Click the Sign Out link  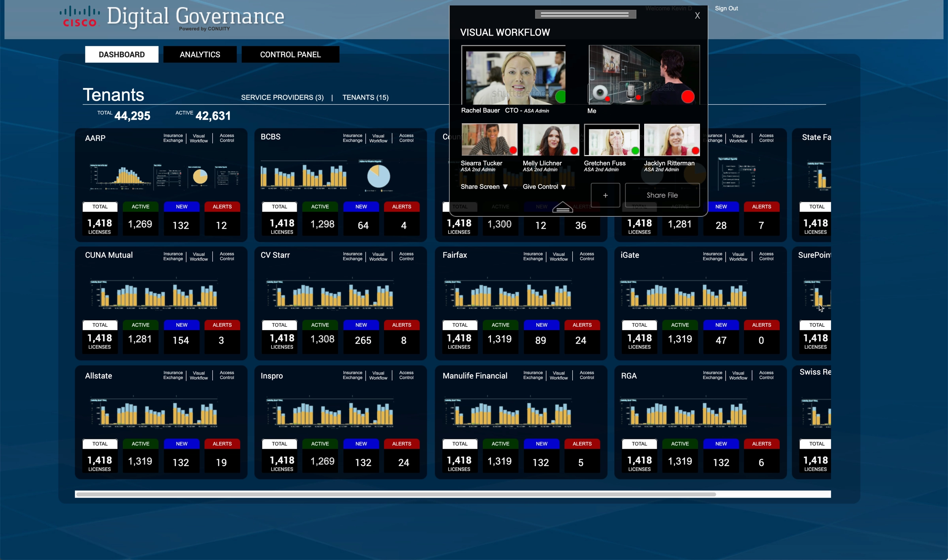point(726,8)
